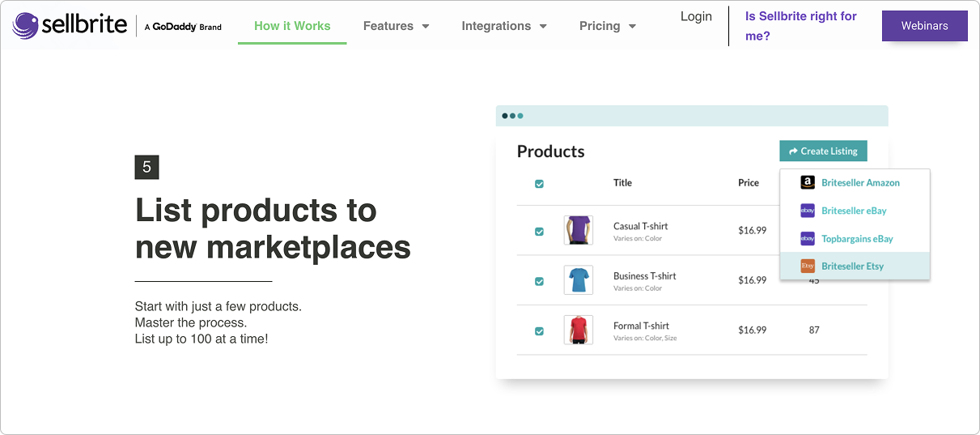Select Briteseller Etsy from listing menu

click(855, 266)
